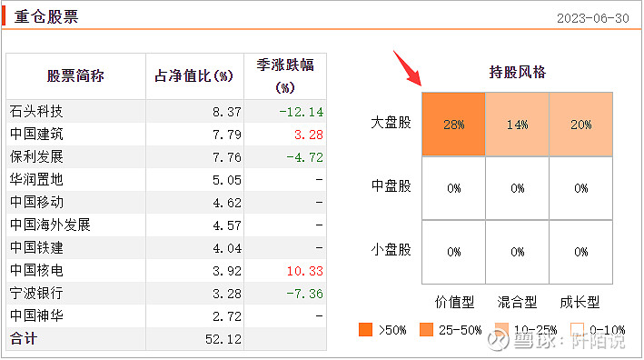Click the 25-50% legend color swatch
Screen dimensions: 644x360
pos(426,330)
